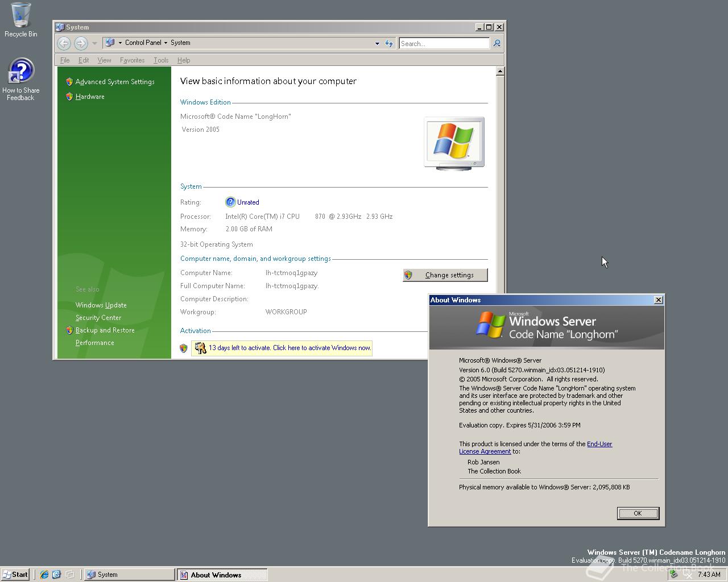The image size is (728, 582).
Task: Open How to Share Feedback shortcut
Action: 21,80
